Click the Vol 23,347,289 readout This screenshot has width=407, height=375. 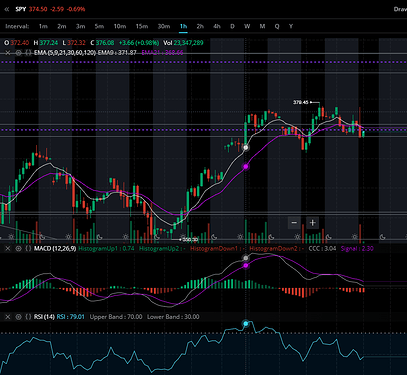[x=183, y=43]
